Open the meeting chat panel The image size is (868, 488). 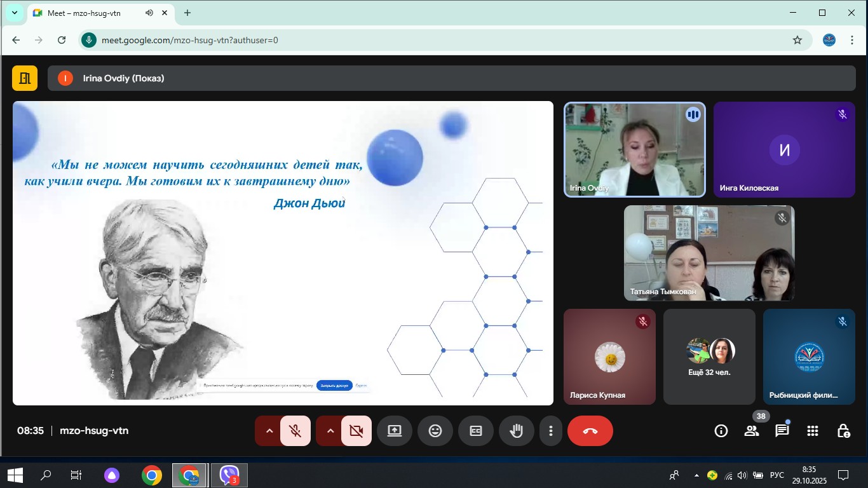tap(782, 431)
